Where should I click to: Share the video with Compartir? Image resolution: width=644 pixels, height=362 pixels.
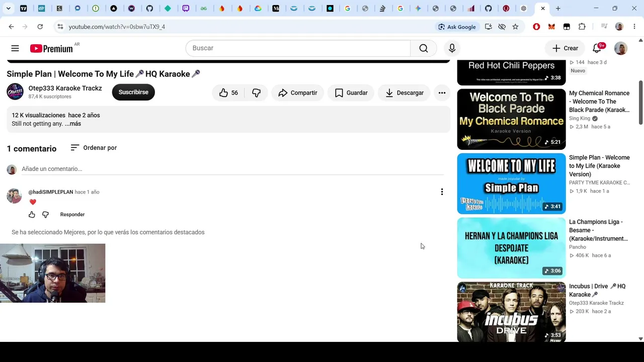pyautogui.click(x=297, y=93)
